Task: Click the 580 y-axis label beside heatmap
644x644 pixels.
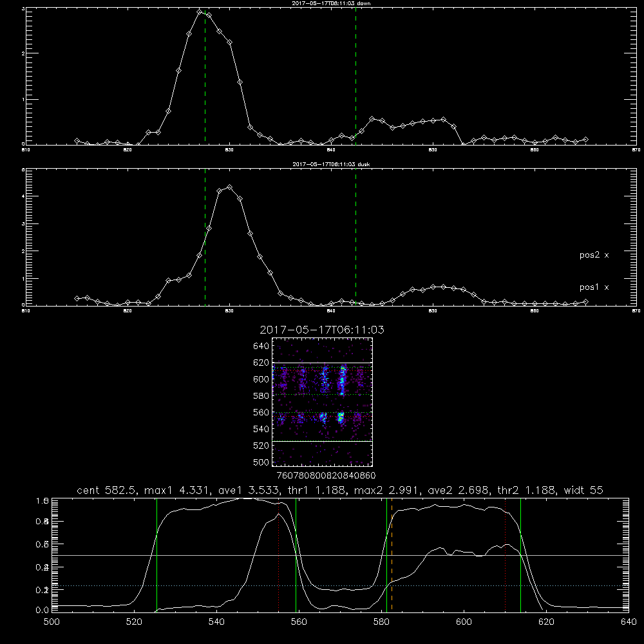Action: pos(261,396)
